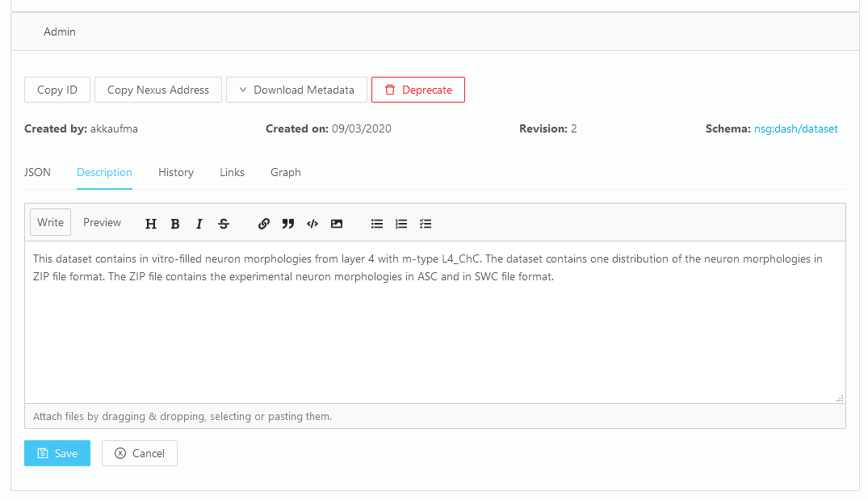Add an unordered bullet list
868x500 pixels.
pos(377,224)
